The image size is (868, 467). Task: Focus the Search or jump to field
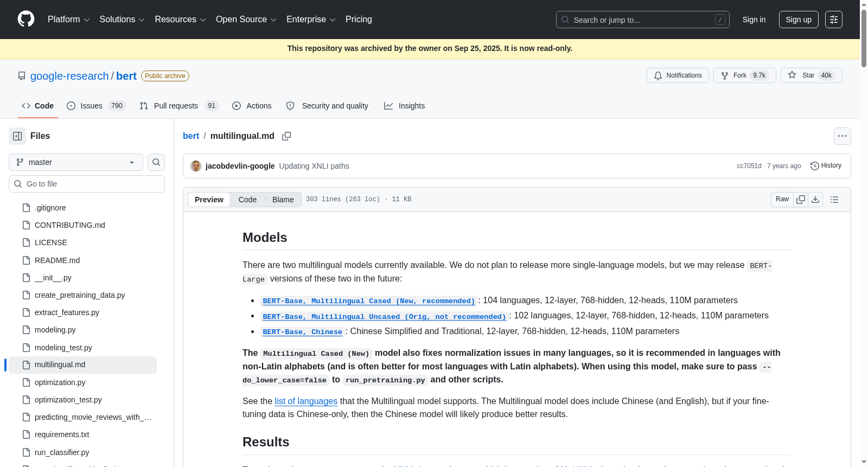point(643,20)
